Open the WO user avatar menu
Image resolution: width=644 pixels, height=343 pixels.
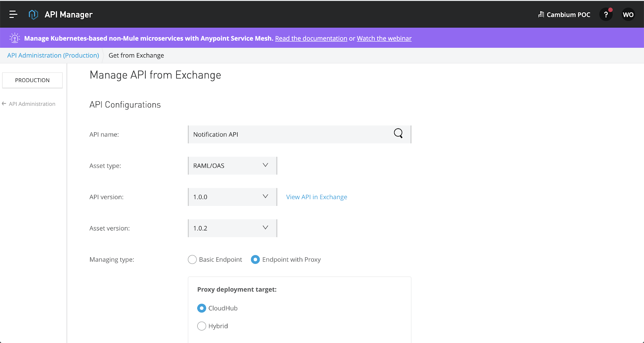628,14
